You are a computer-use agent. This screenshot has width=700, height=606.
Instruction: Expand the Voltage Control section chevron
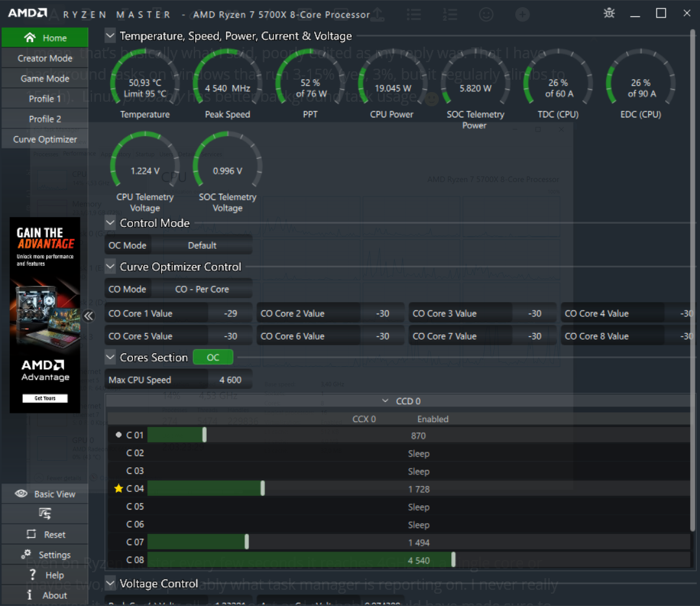pyautogui.click(x=110, y=583)
